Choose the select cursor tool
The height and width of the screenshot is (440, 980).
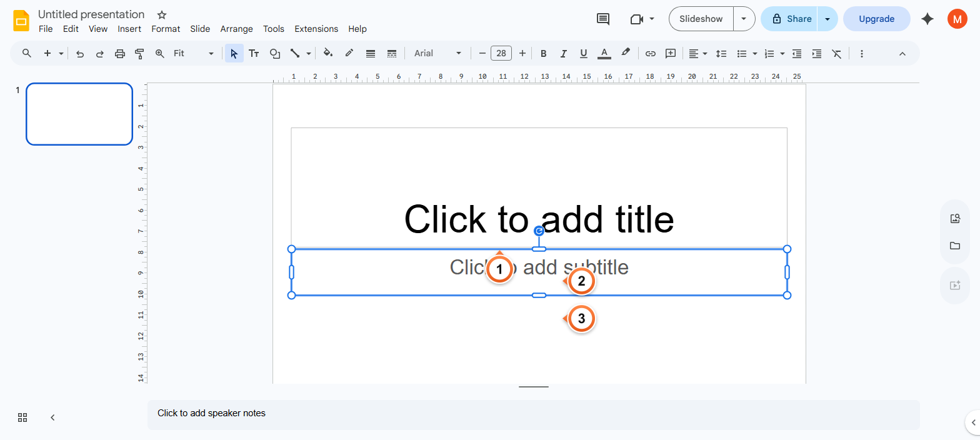pos(234,54)
